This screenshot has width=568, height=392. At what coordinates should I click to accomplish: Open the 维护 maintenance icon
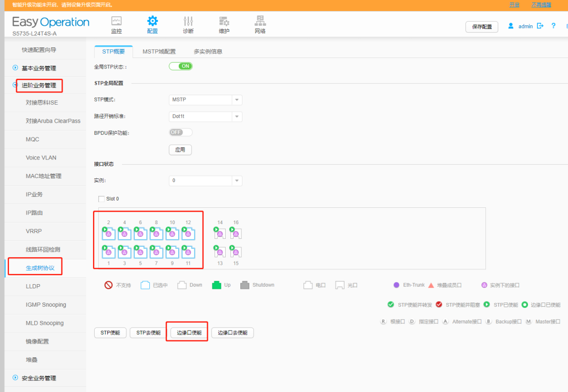224,21
